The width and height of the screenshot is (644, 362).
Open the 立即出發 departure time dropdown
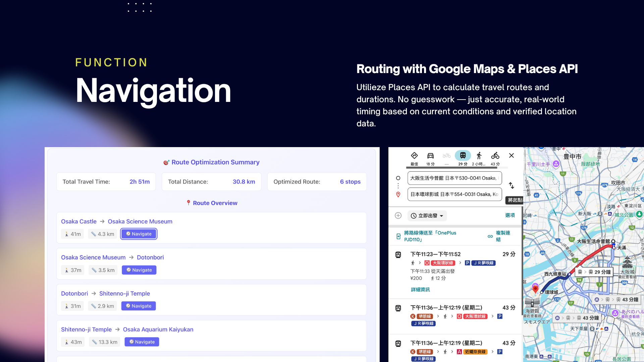(427, 216)
